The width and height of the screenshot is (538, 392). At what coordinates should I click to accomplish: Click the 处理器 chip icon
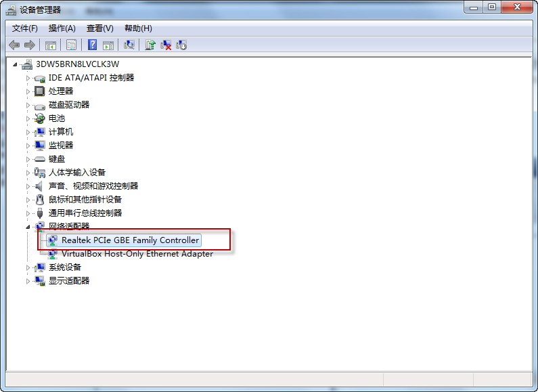[x=40, y=91]
